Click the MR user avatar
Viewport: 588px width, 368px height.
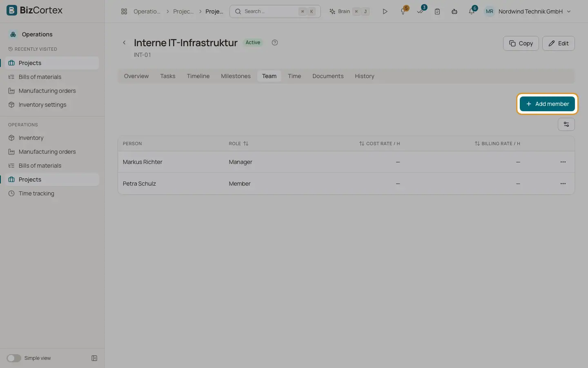click(489, 11)
